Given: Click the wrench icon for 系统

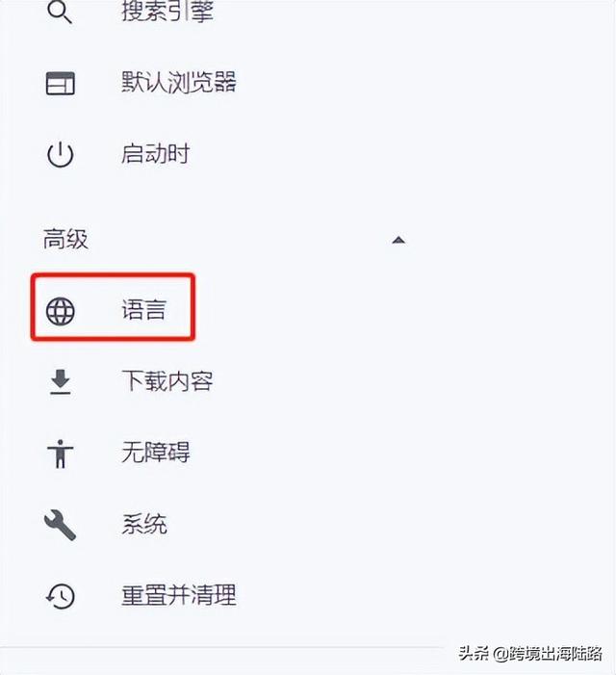Looking at the screenshot, I should [x=61, y=525].
